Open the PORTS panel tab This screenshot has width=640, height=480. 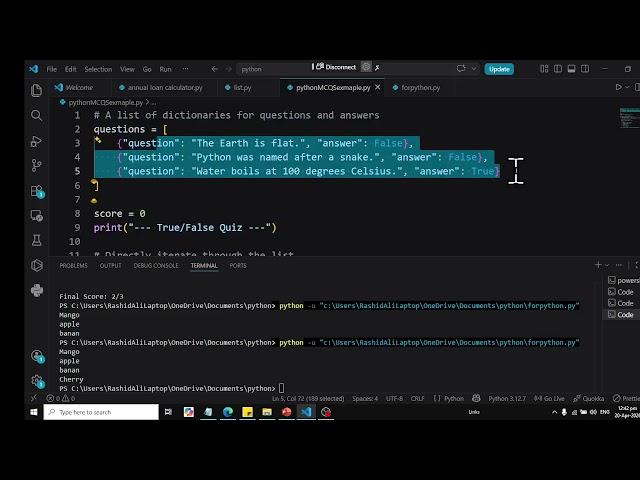click(238, 265)
